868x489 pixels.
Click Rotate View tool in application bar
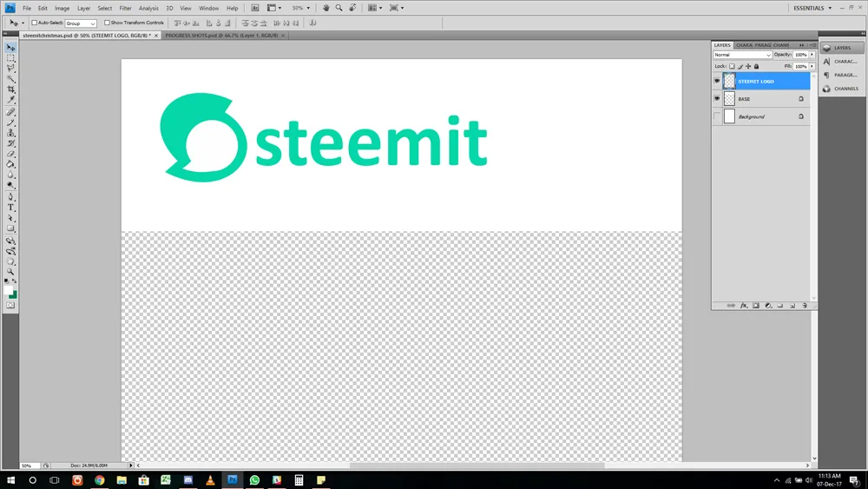[352, 8]
